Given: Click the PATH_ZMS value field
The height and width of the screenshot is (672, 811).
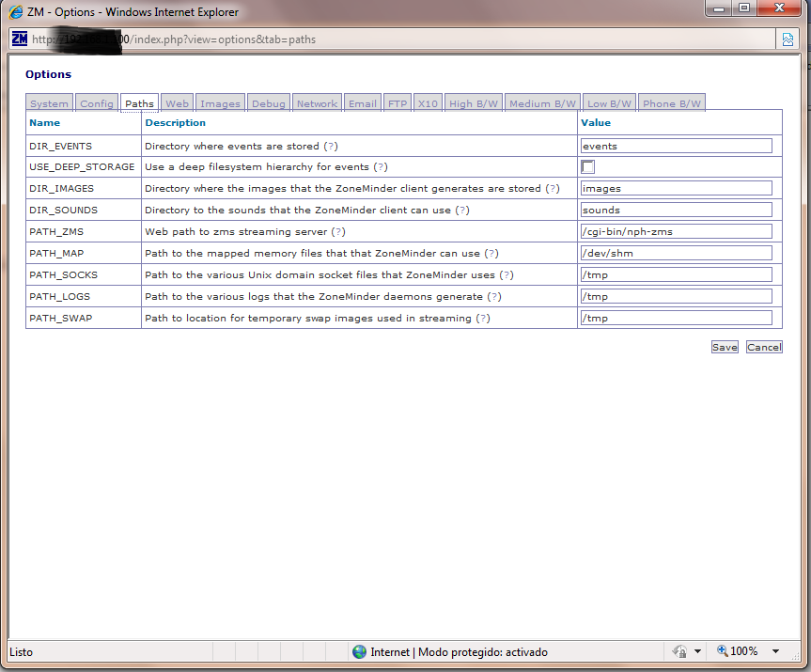Looking at the screenshot, I should click(677, 232).
